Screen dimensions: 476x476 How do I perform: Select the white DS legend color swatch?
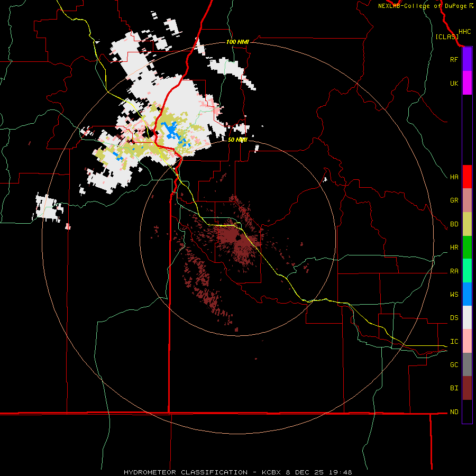click(x=467, y=317)
